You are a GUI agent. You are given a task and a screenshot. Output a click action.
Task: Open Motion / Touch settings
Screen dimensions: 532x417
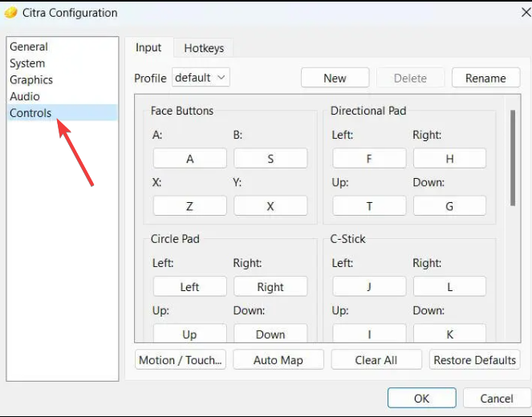181,360
